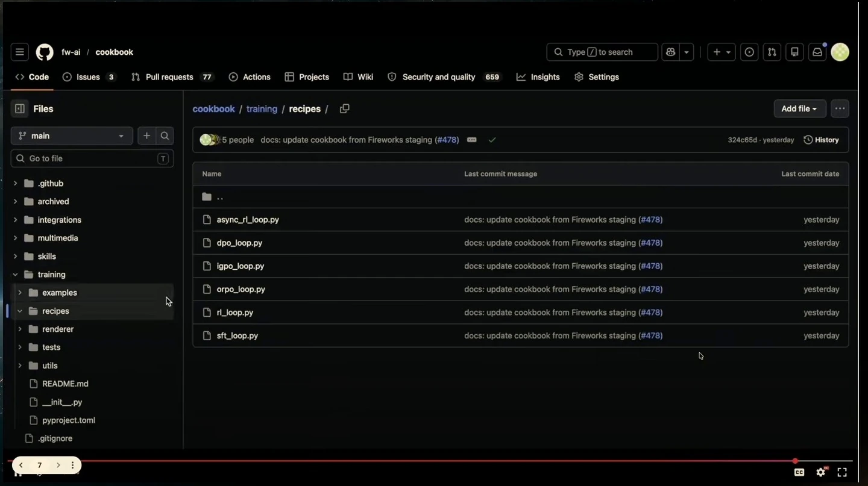Viewport: 868px width, 486px height.
Task: Expand the renderer folder
Action: (x=20, y=329)
